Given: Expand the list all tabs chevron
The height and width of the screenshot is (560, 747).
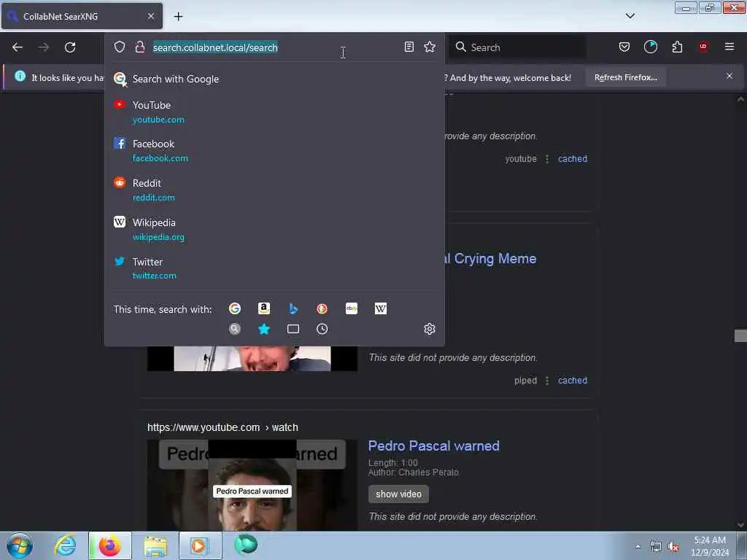Looking at the screenshot, I should pyautogui.click(x=630, y=16).
